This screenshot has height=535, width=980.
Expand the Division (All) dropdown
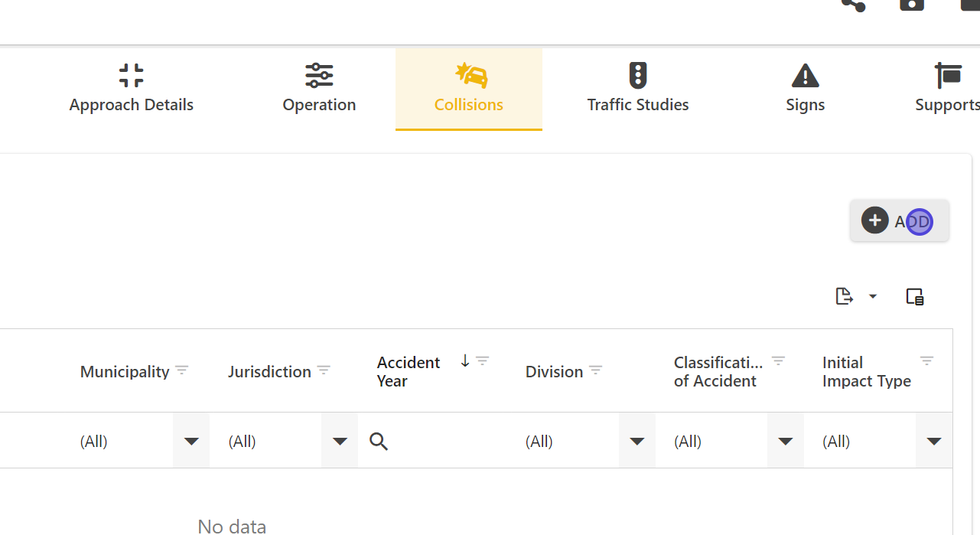tap(637, 441)
